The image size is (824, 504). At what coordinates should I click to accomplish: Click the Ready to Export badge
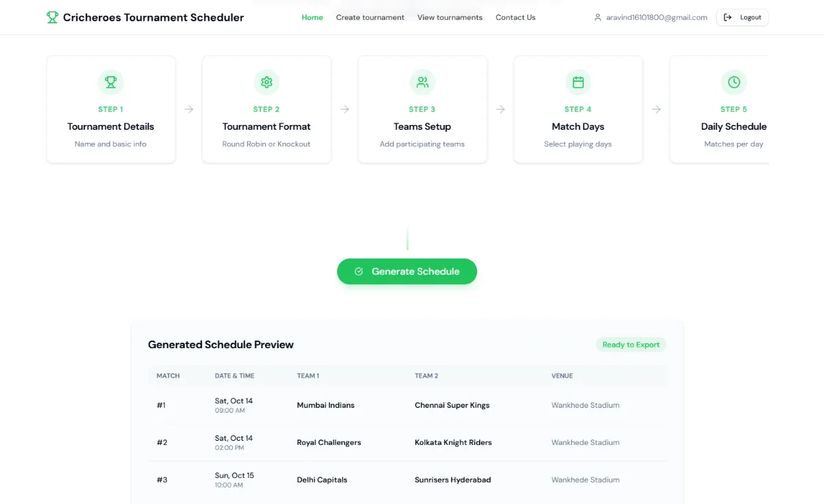tap(631, 345)
